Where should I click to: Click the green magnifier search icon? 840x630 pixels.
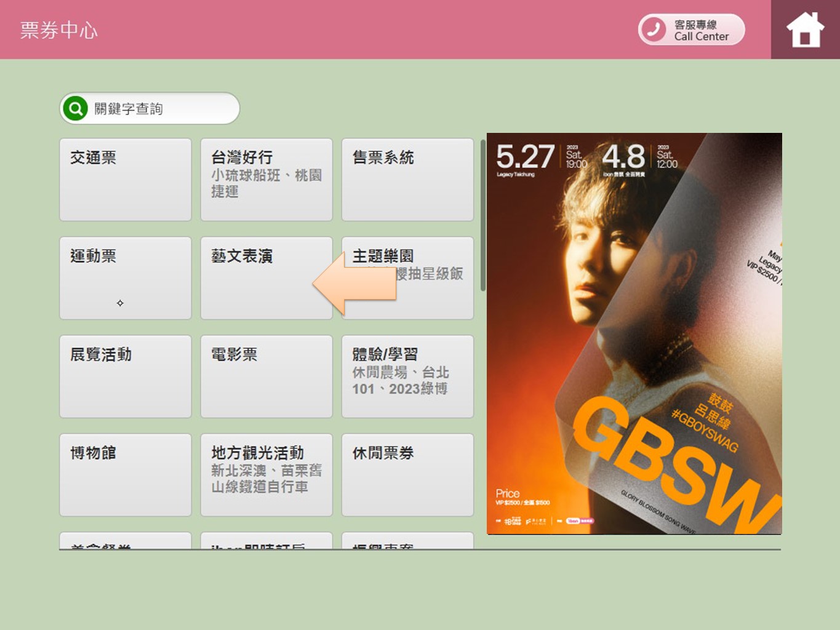pyautogui.click(x=76, y=109)
